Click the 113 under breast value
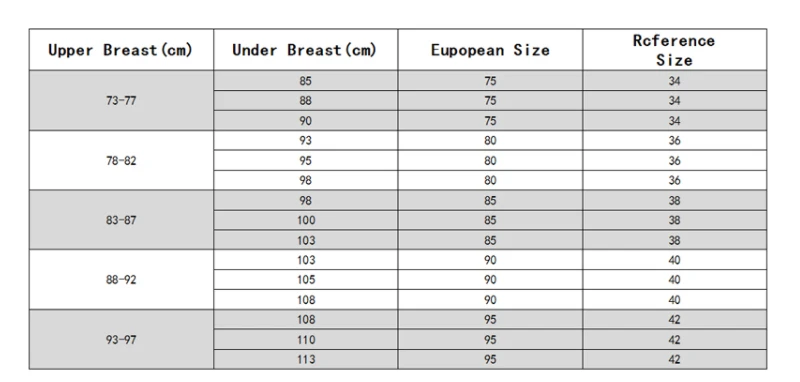Screen dimensions: 800x382 click(306, 360)
